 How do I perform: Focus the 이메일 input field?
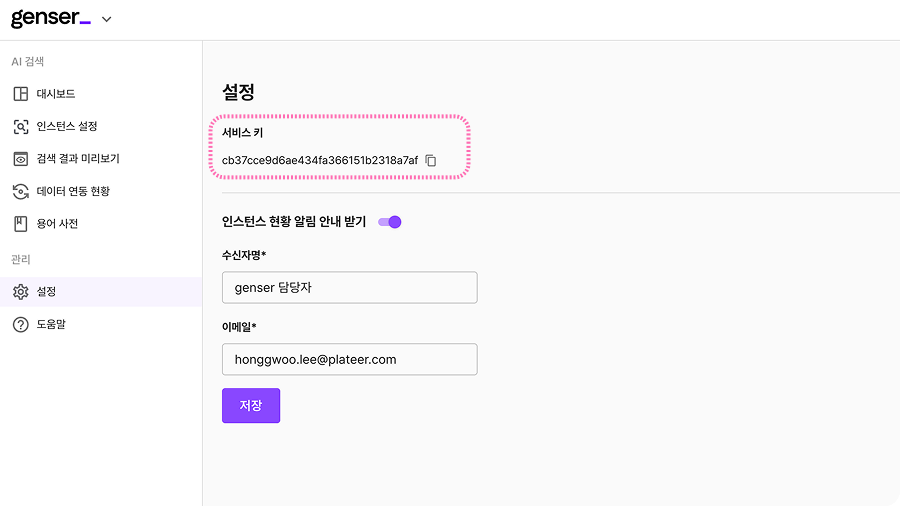click(x=349, y=360)
